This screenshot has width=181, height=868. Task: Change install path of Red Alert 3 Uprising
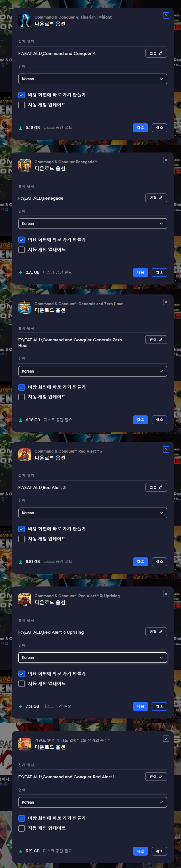[x=156, y=632]
